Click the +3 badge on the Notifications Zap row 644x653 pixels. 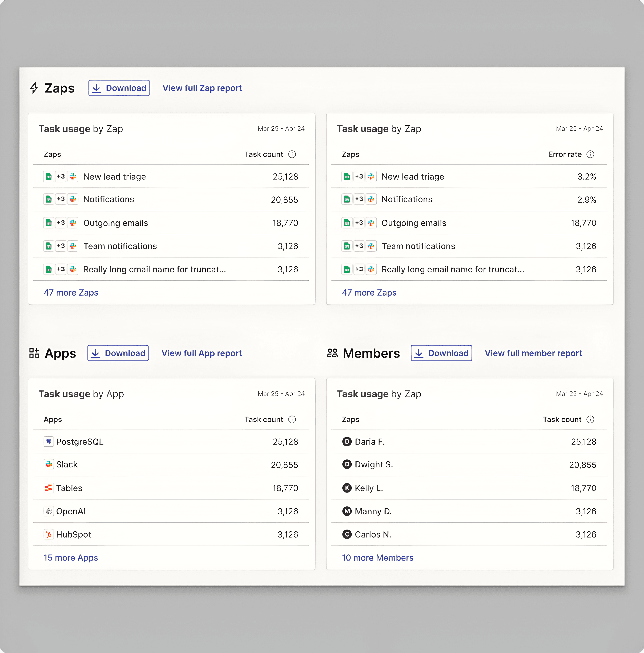pyautogui.click(x=61, y=199)
